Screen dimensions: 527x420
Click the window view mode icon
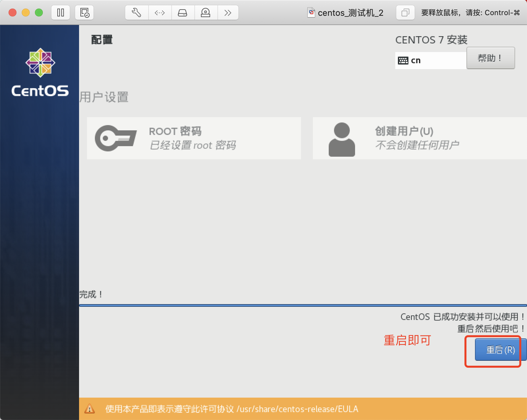pos(405,13)
